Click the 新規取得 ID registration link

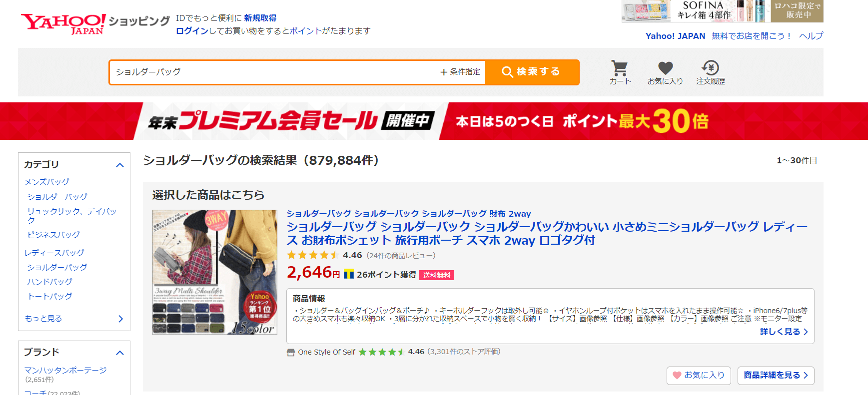point(260,18)
